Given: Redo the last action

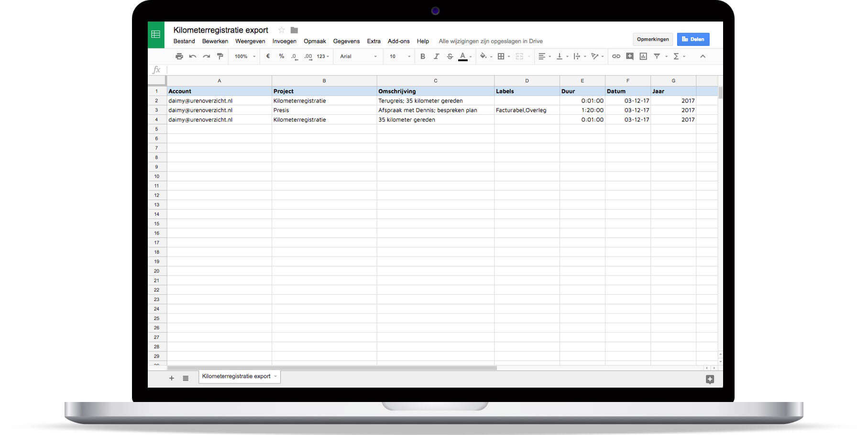Looking at the screenshot, I should (206, 56).
